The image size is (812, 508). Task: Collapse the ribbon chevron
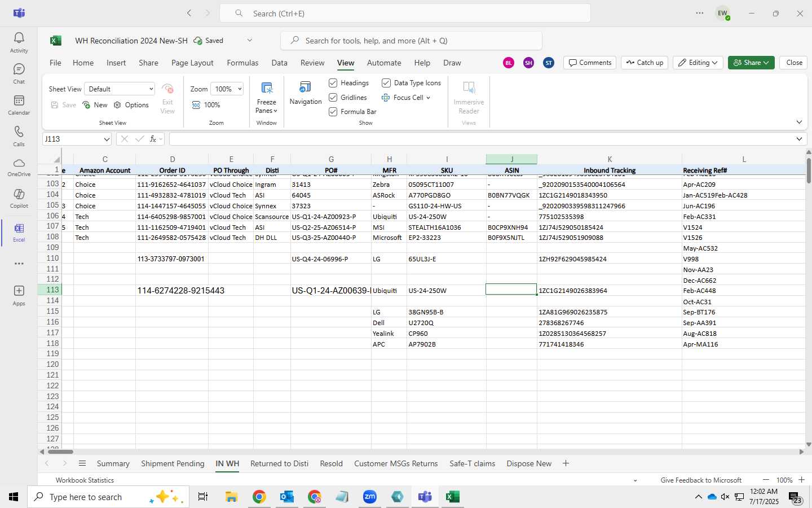pyautogui.click(x=799, y=122)
